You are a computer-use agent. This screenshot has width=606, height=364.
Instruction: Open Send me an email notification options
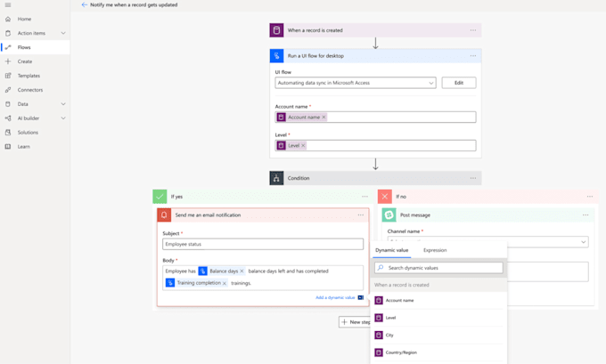coord(361,215)
